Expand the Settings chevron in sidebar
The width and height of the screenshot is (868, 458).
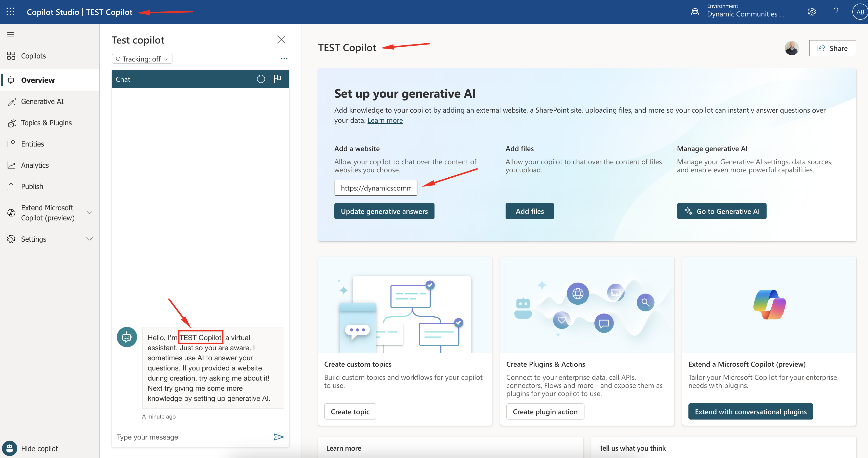[89, 239]
